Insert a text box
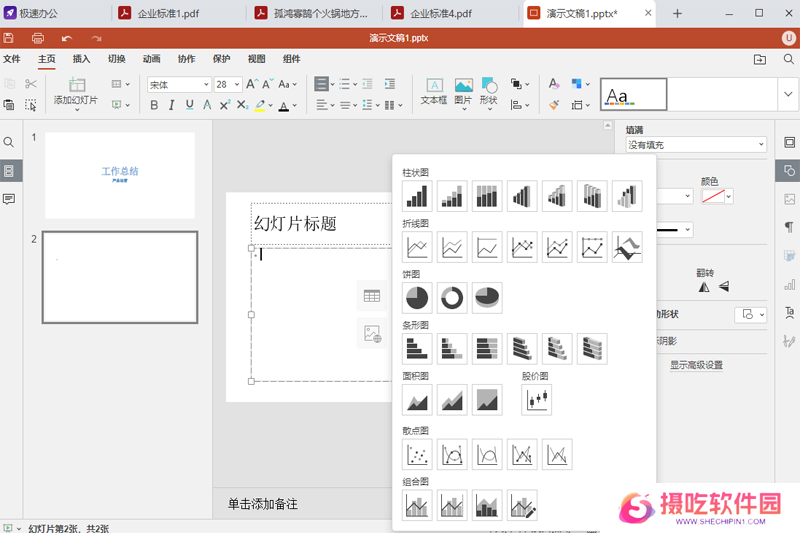The image size is (800, 533). (434, 92)
